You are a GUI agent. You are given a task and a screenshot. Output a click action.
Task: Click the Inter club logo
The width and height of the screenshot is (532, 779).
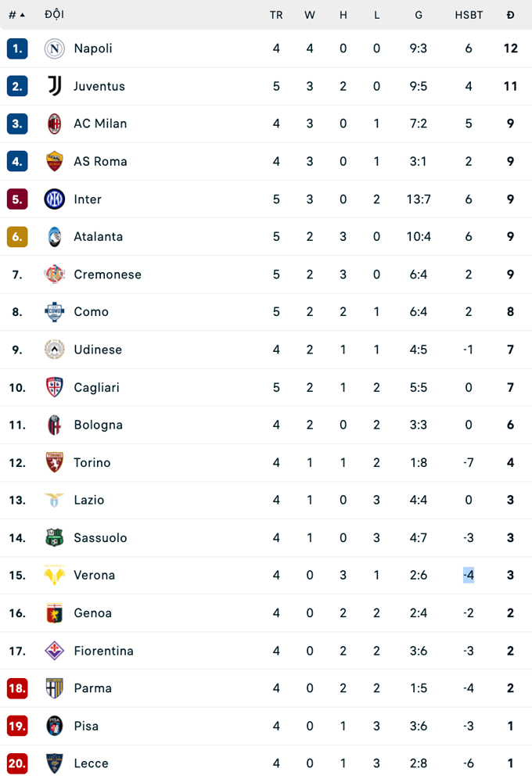pyautogui.click(x=54, y=199)
